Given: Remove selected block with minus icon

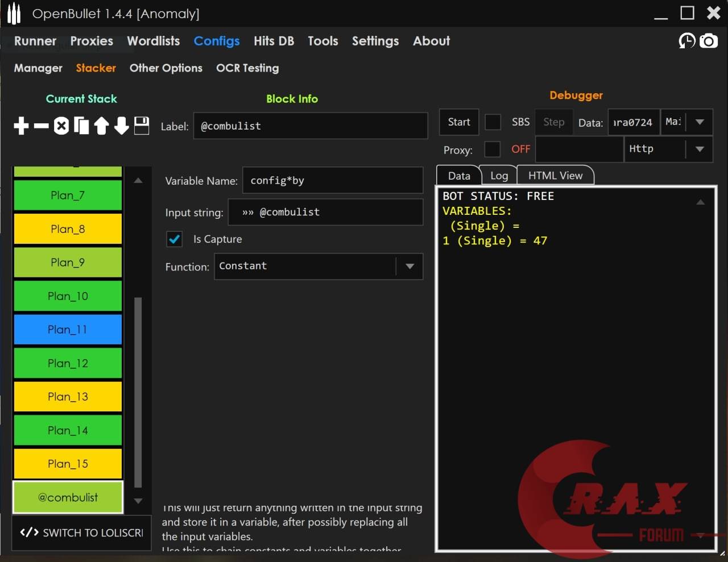Looking at the screenshot, I should (x=41, y=126).
